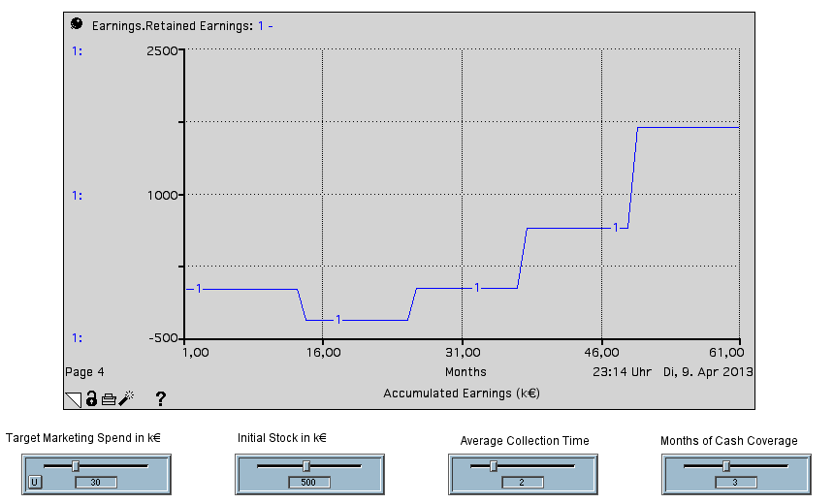
Task: Click the black globe icon beside graph title
Action: click(77, 23)
